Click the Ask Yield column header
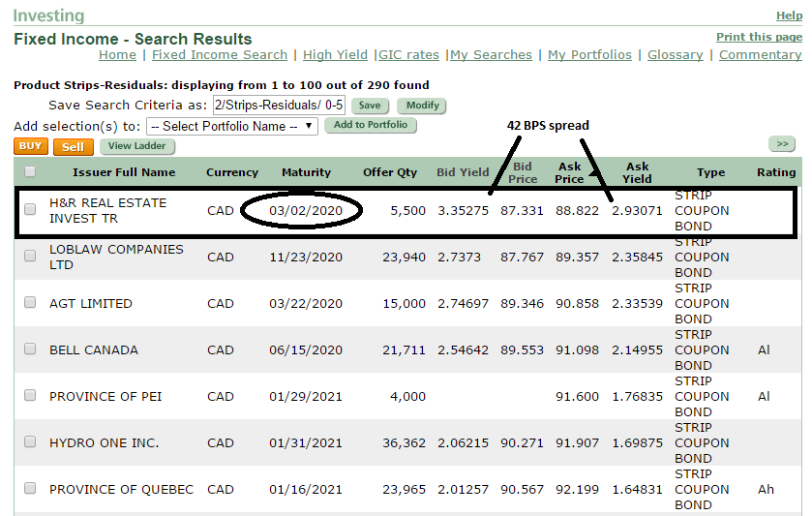This screenshot has height=516, width=812. click(637, 172)
